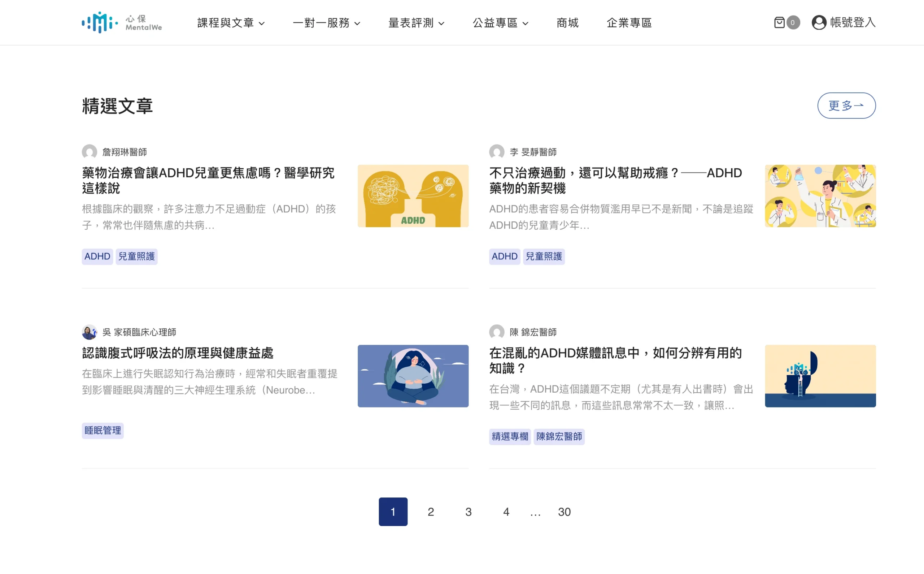Screen dimensions: 924x574
Task: Click 吳家碩臨床心理師 author avatar photo
Action: point(90,332)
